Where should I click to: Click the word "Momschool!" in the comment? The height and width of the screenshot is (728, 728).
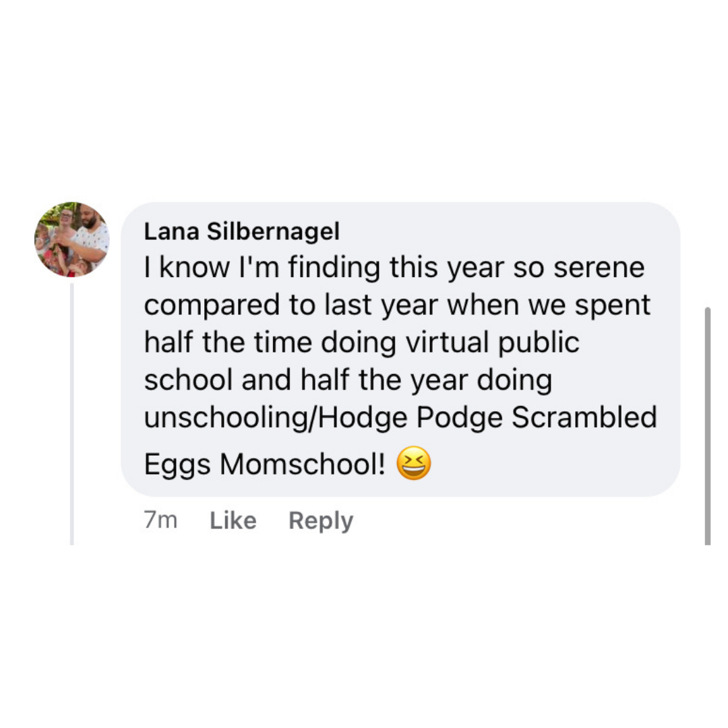point(303,464)
